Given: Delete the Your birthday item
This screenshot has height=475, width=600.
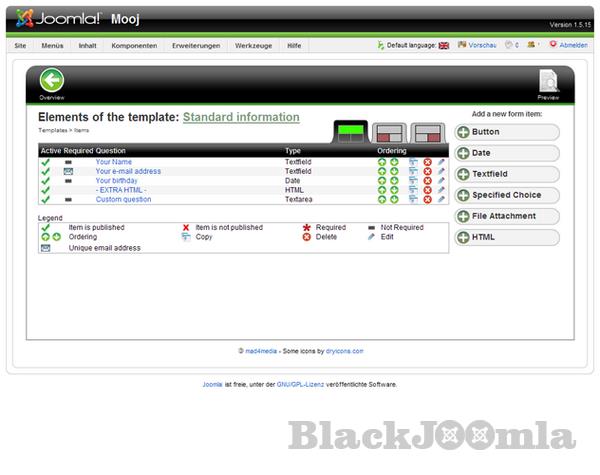Looking at the screenshot, I should pyautogui.click(x=427, y=180).
